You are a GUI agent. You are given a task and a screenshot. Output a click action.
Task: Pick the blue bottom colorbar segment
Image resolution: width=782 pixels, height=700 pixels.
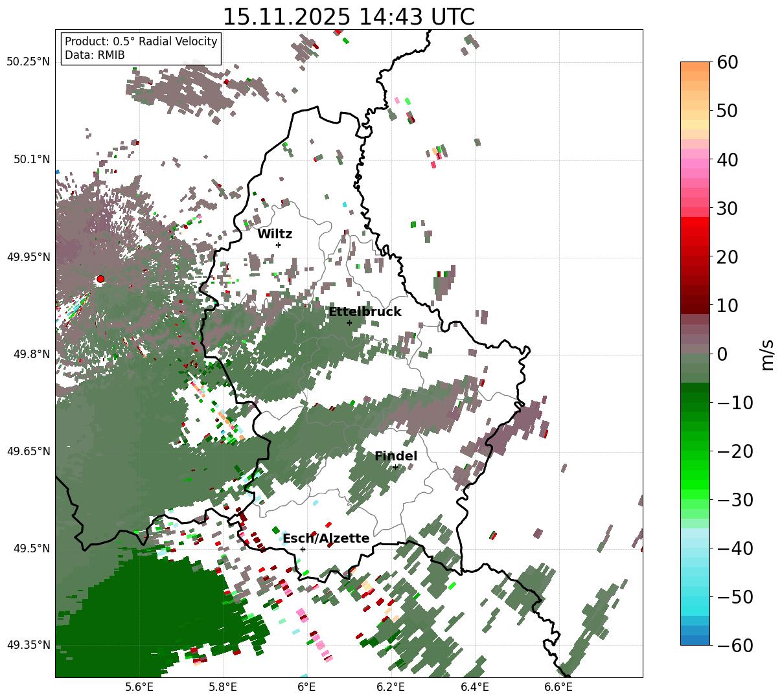[695, 640]
